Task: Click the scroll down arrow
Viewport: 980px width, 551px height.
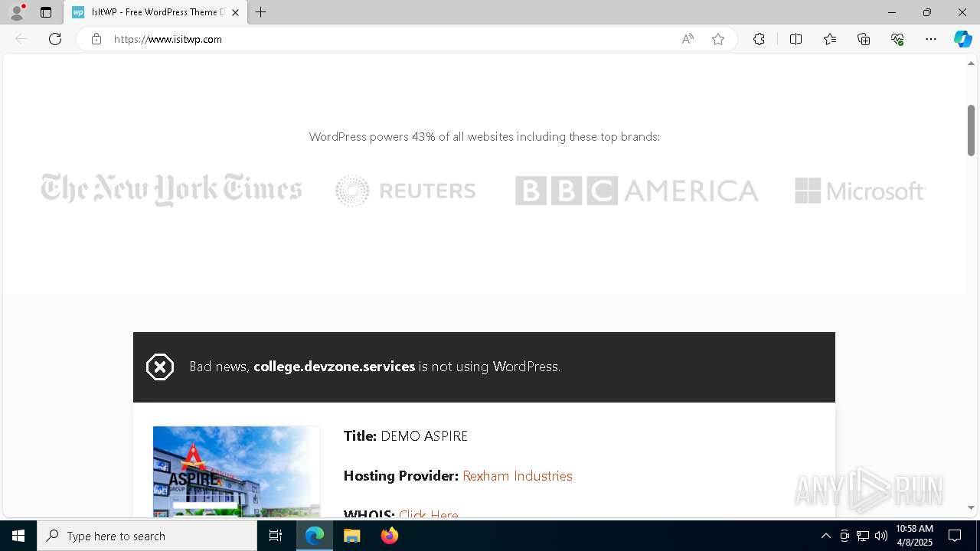Action: coord(971,507)
